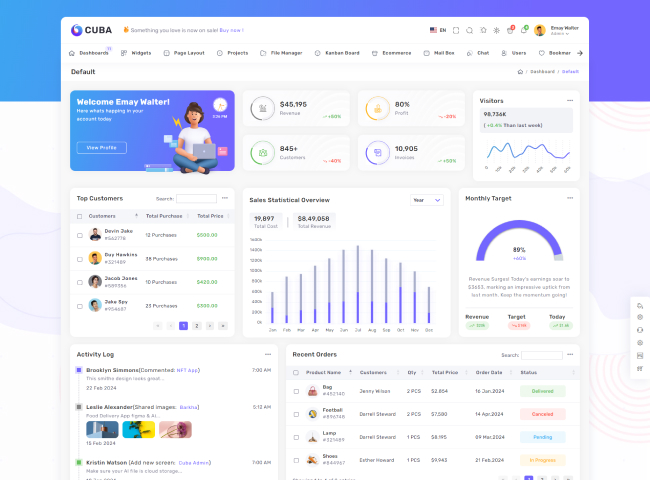650x480 pixels.
Task: Expand the Visitors card three-dot menu
Action: [x=570, y=100]
